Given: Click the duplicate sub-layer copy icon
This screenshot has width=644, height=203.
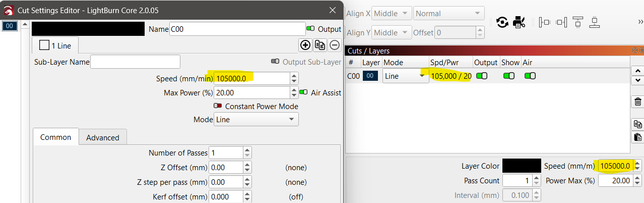Looking at the screenshot, I should (320, 45).
